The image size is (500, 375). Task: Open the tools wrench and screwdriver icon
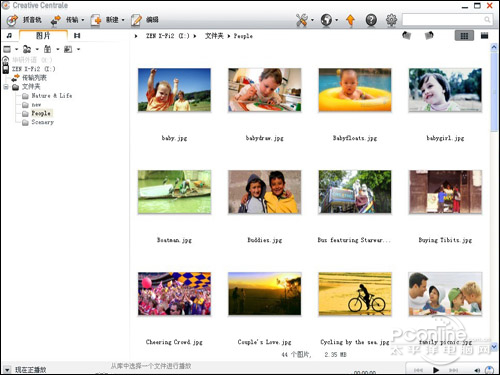coord(301,20)
